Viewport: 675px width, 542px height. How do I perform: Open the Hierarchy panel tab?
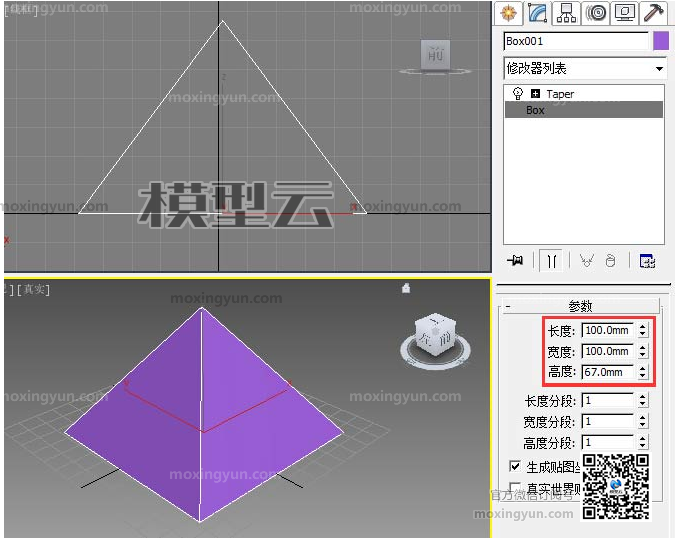(566, 12)
